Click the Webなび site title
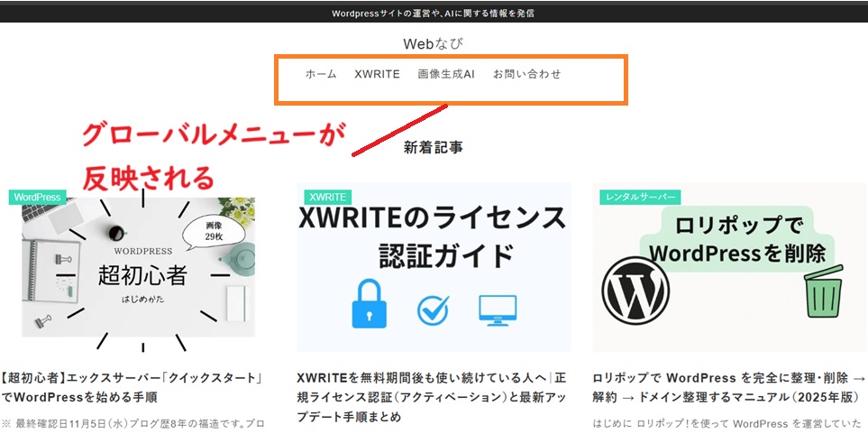Viewport: 868px width, 434px height. pyautogui.click(x=434, y=43)
